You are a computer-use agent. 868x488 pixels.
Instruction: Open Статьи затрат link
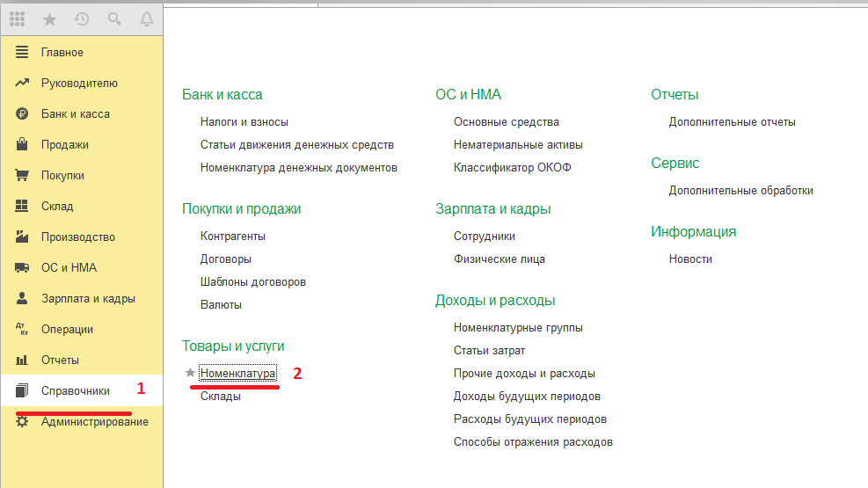[x=489, y=350]
